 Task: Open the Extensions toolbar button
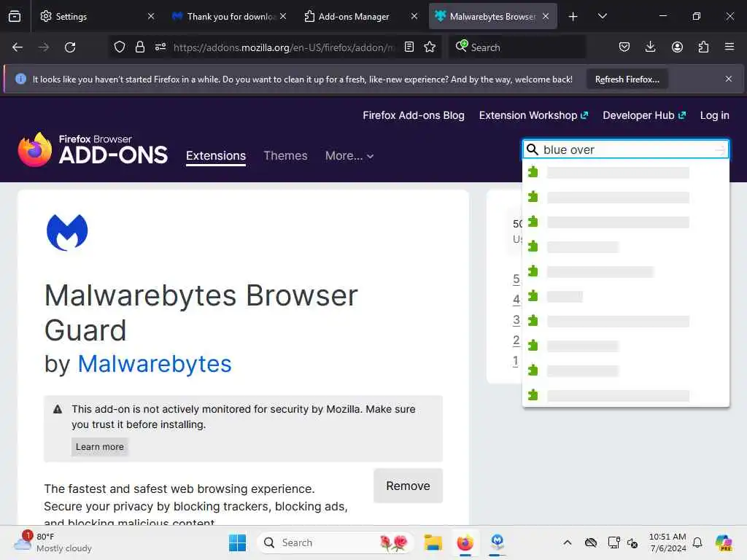click(x=703, y=47)
